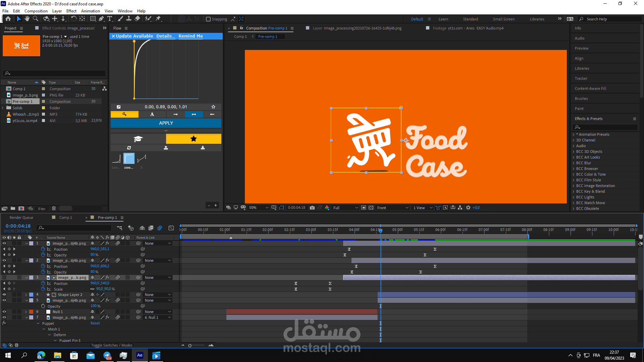Viewport: 644px width, 362px height.
Task: Select the Type tool
Action: pyautogui.click(x=110, y=19)
